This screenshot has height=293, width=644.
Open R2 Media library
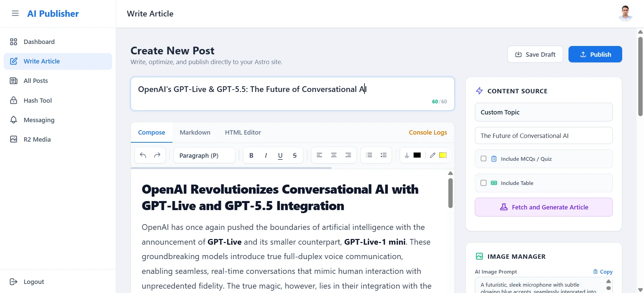pyautogui.click(x=58, y=139)
